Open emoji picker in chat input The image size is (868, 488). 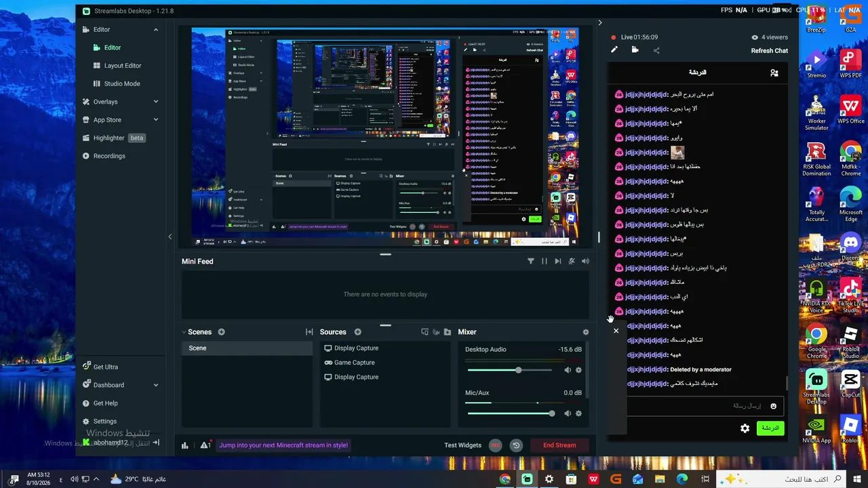point(773,406)
